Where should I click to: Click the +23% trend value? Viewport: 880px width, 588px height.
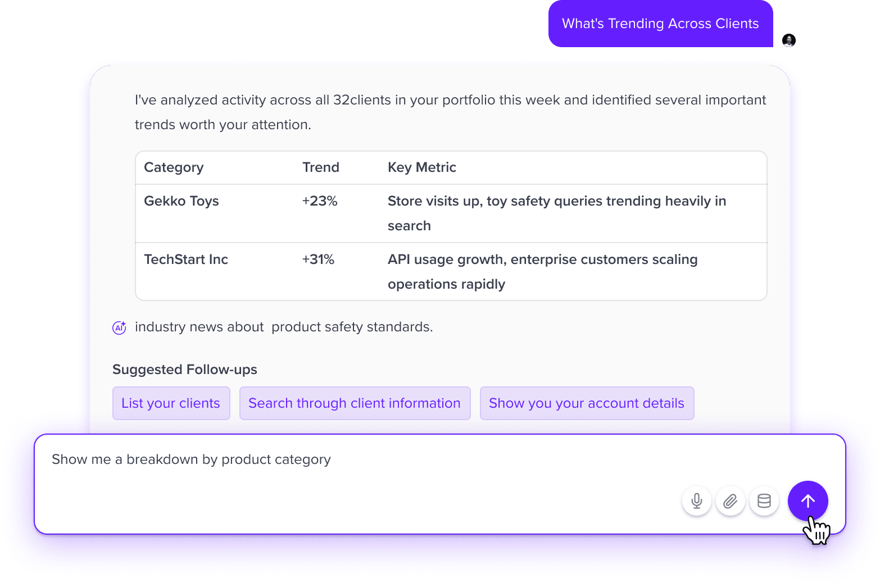click(319, 200)
